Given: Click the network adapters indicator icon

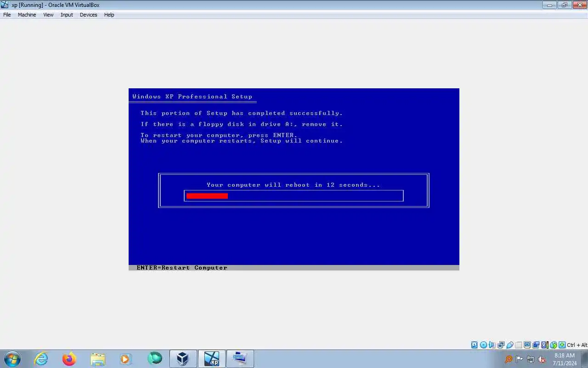Looking at the screenshot, I should tap(501, 345).
